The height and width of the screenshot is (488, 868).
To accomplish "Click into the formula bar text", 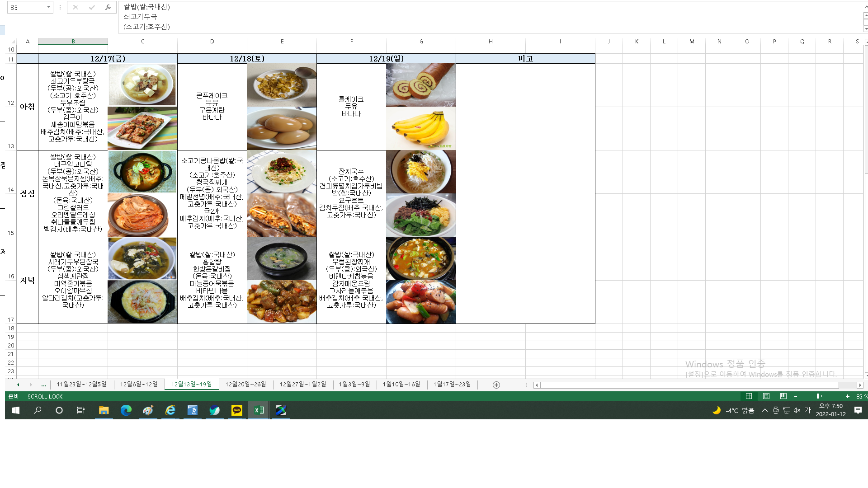I will click(491, 17).
